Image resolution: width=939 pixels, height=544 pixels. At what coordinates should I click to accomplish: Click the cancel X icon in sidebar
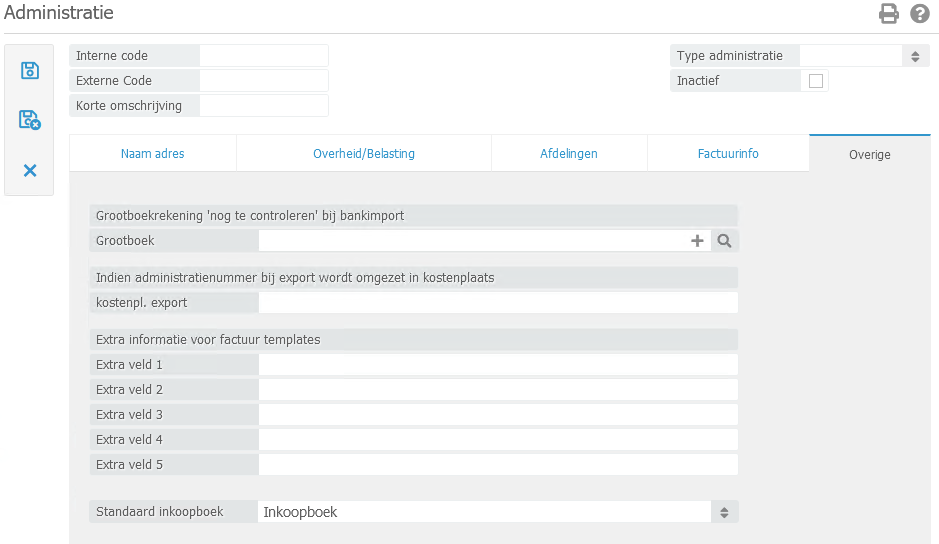pos(30,170)
